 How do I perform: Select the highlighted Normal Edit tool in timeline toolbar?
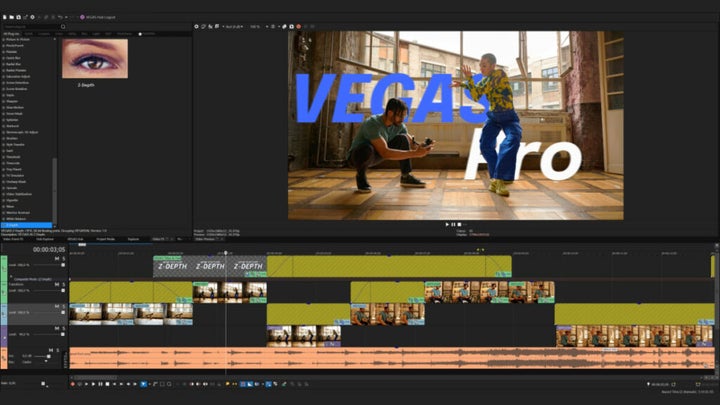pyautogui.click(x=143, y=384)
